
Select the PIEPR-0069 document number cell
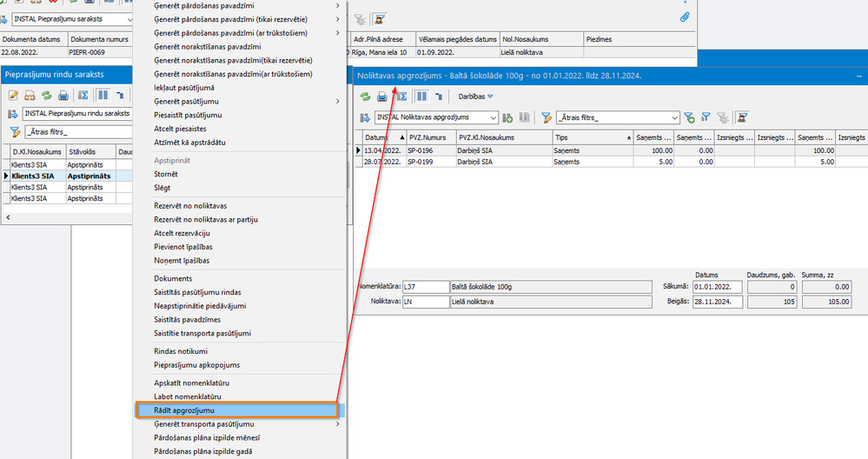click(x=100, y=52)
